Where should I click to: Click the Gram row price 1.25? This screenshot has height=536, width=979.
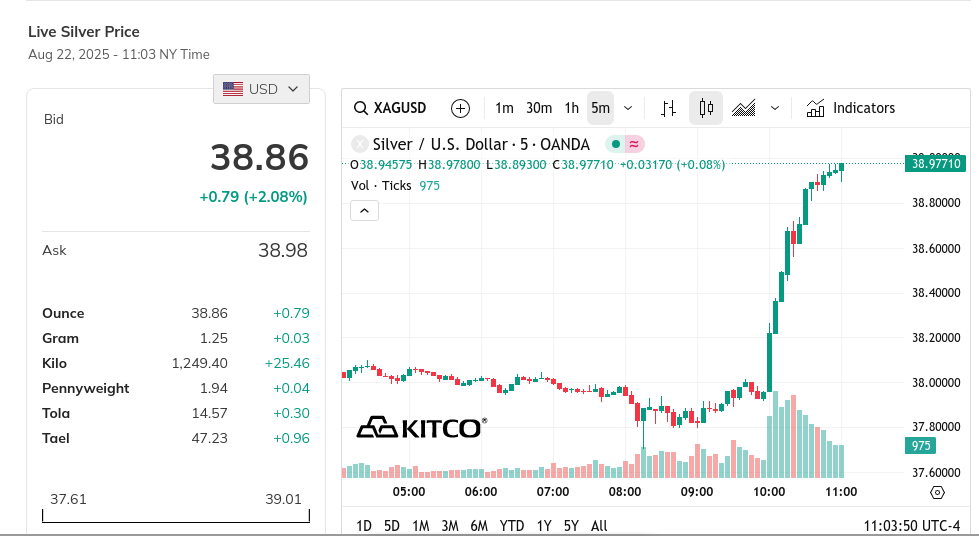[x=214, y=338]
